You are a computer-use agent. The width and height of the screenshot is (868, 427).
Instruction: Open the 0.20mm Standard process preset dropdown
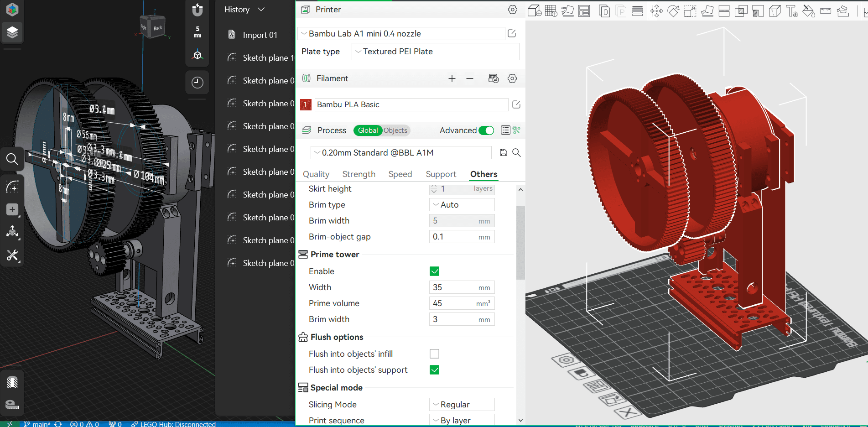point(400,153)
